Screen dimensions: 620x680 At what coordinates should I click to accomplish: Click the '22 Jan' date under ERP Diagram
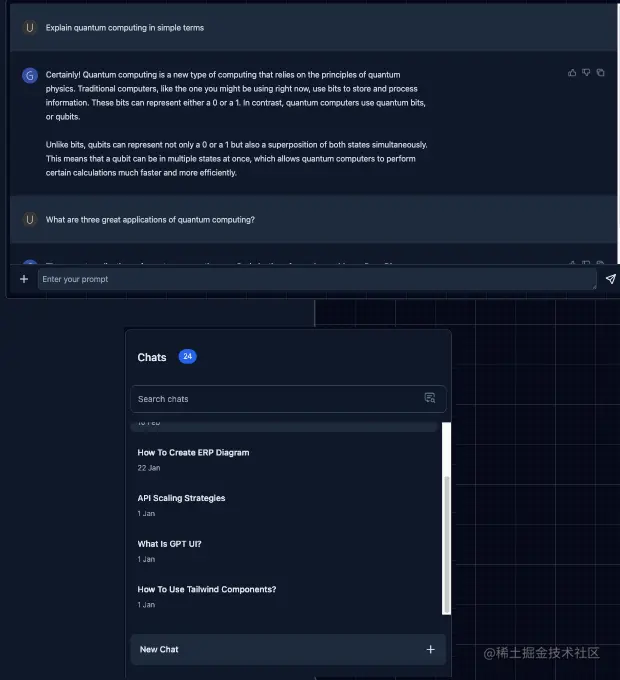click(x=149, y=468)
